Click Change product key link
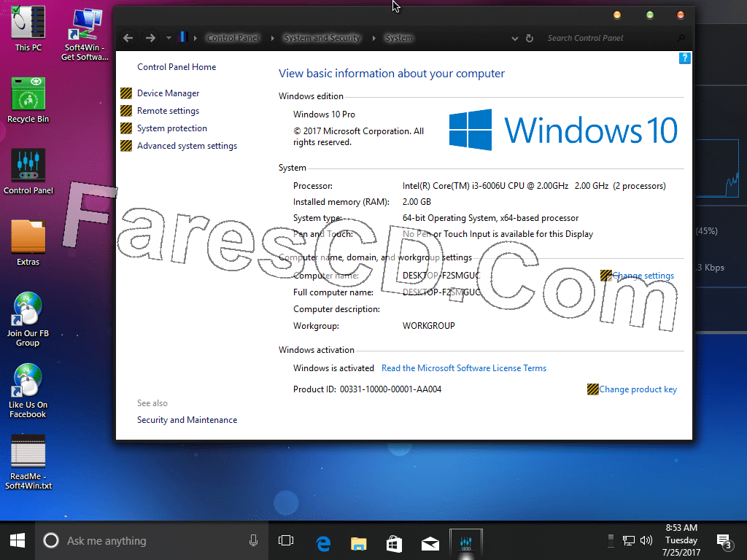This screenshot has width=747, height=560. tap(638, 389)
